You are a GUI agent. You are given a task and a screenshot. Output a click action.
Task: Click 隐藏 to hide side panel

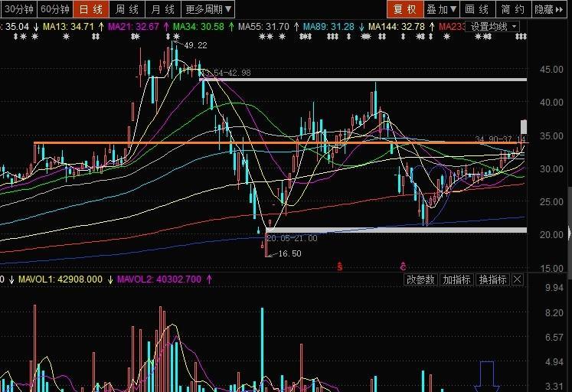click(549, 9)
